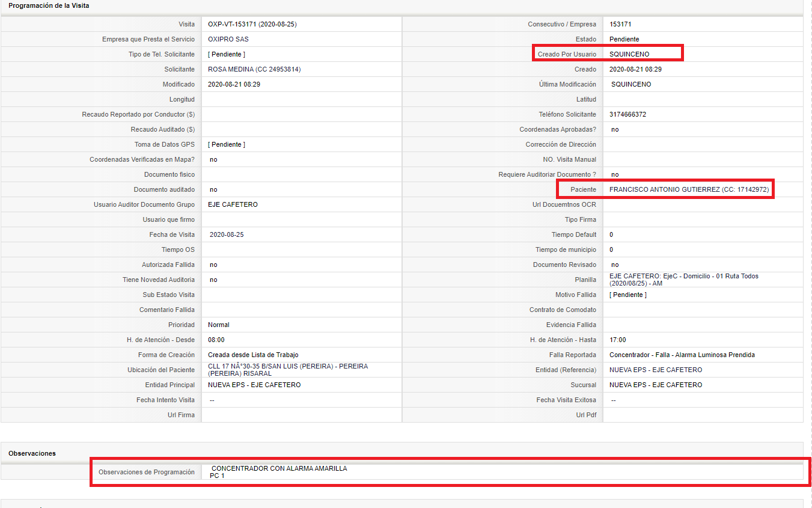Screen dimensions: 812x508
Task: Click the Documento auditado value no
Action: [213, 189]
